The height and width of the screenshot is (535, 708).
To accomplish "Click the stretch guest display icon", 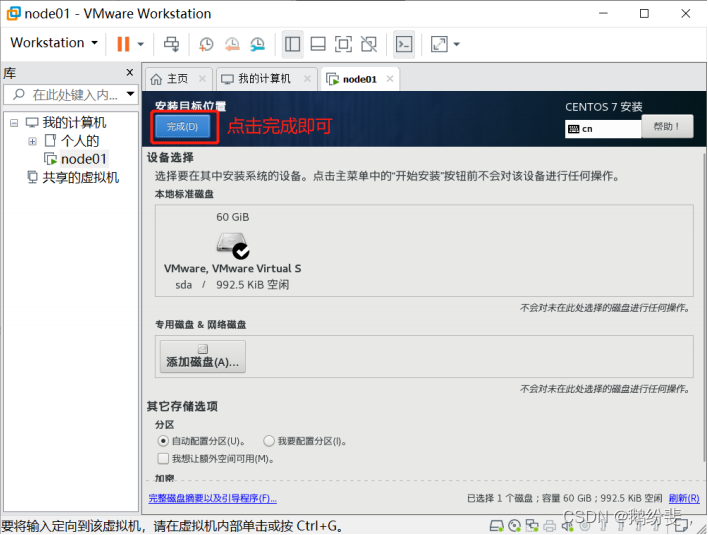I will (439, 44).
